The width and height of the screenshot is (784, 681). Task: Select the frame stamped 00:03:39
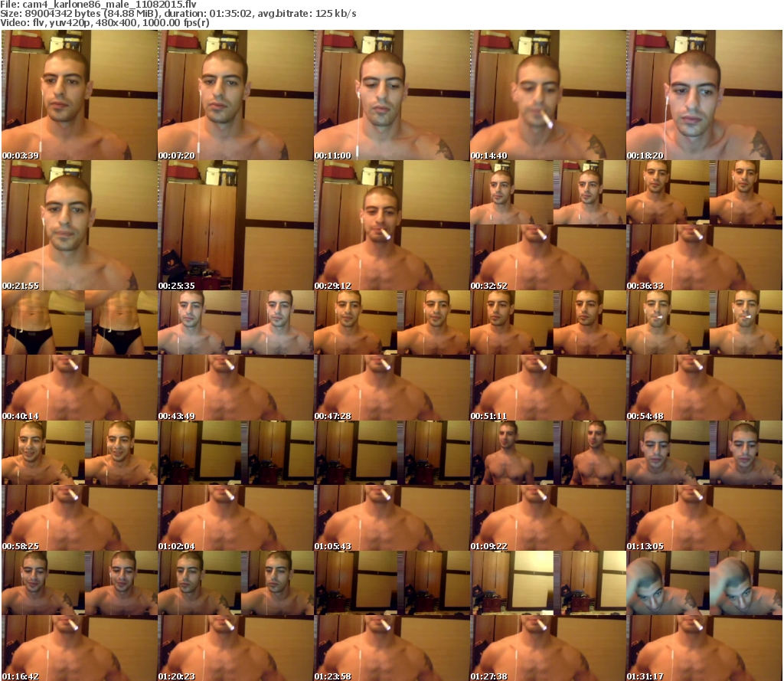point(80,95)
